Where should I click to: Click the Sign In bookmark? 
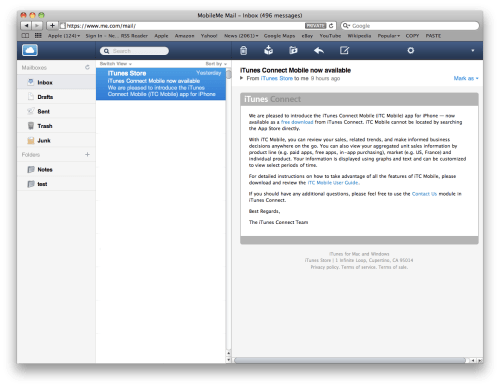[100, 36]
